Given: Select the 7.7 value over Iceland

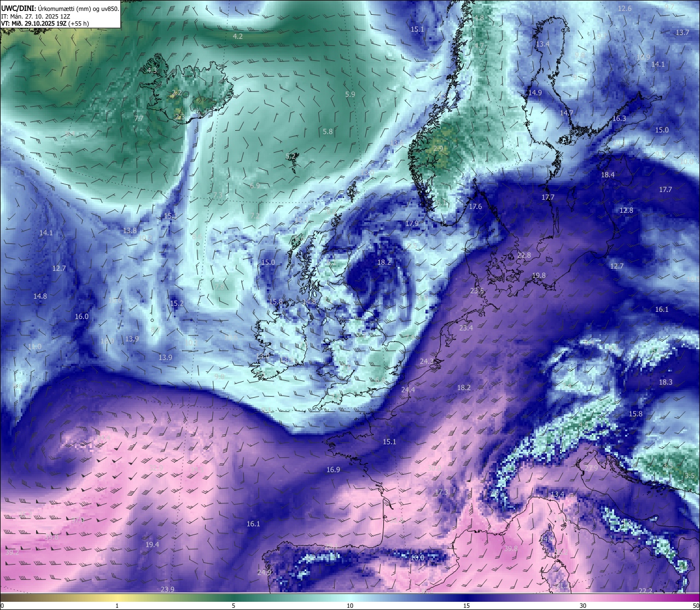Looking at the screenshot, I should point(139,118).
